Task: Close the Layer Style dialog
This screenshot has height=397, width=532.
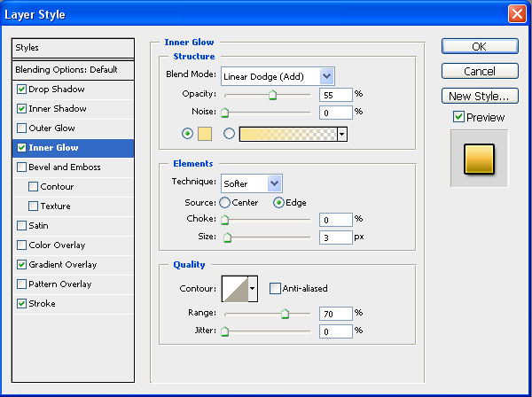Action: click(x=517, y=14)
